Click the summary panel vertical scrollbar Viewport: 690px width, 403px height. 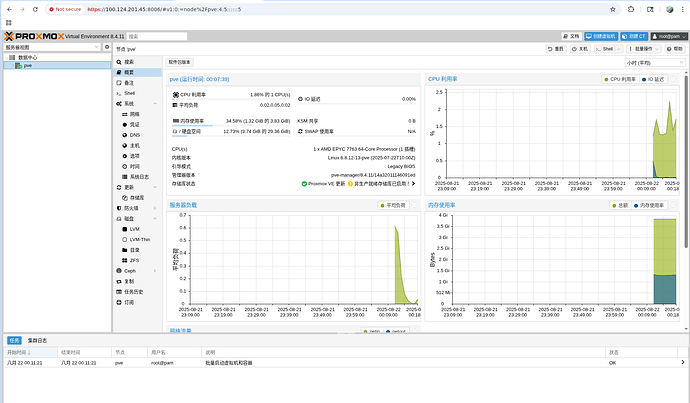pos(686,161)
